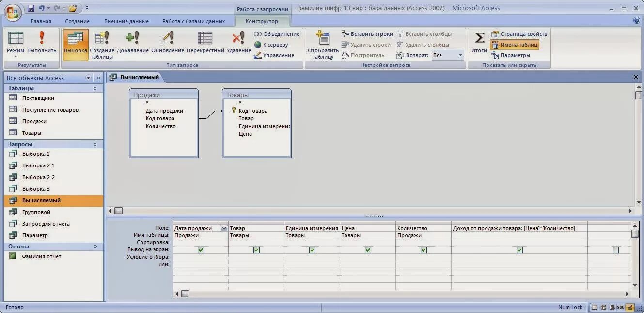Uncheck display for Цена column

point(368,250)
